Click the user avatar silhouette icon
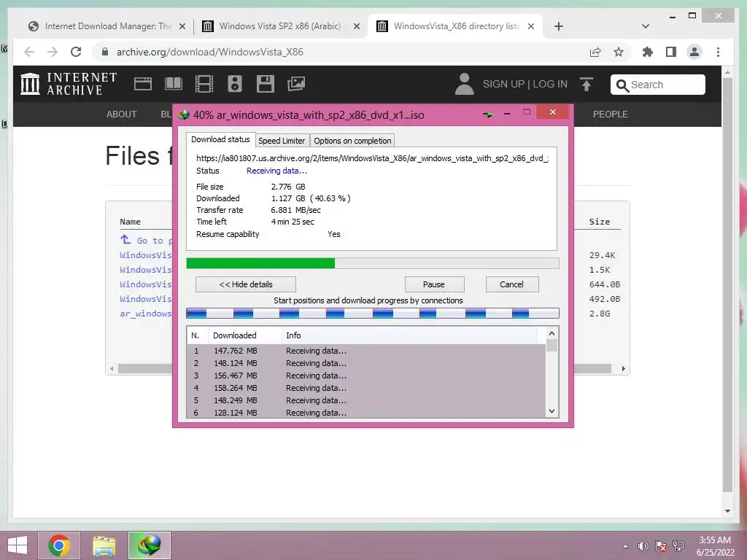The width and height of the screenshot is (747, 560). [x=465, y=84]
